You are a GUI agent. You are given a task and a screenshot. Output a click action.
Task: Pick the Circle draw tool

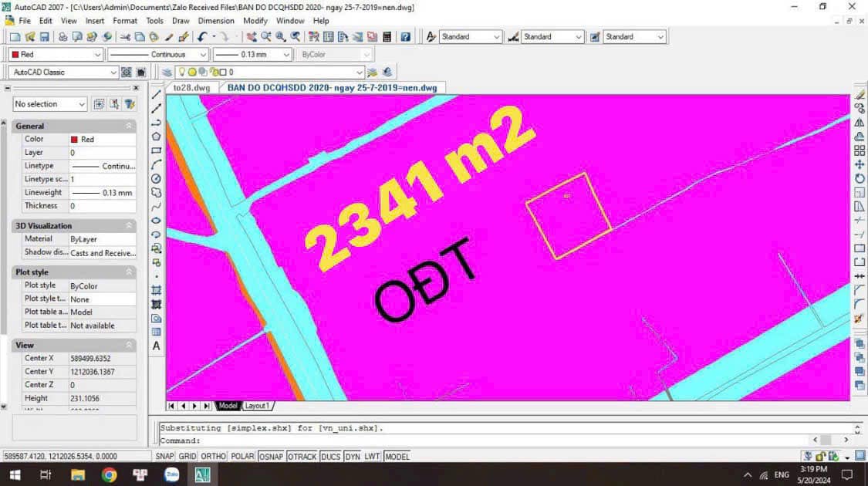click(x=157, y=178)
